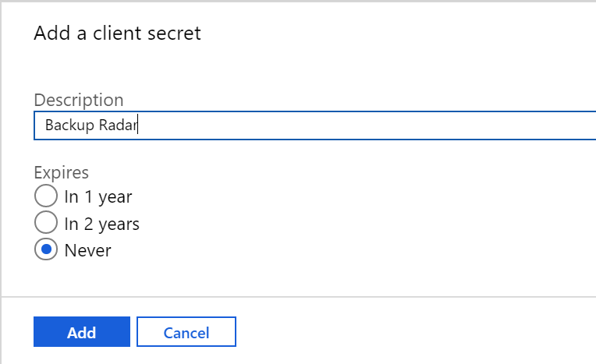The width and height of the screenshot is (596, 364).
Task: Click the 'In 1 year' option label text
Action: coord(98,196)
